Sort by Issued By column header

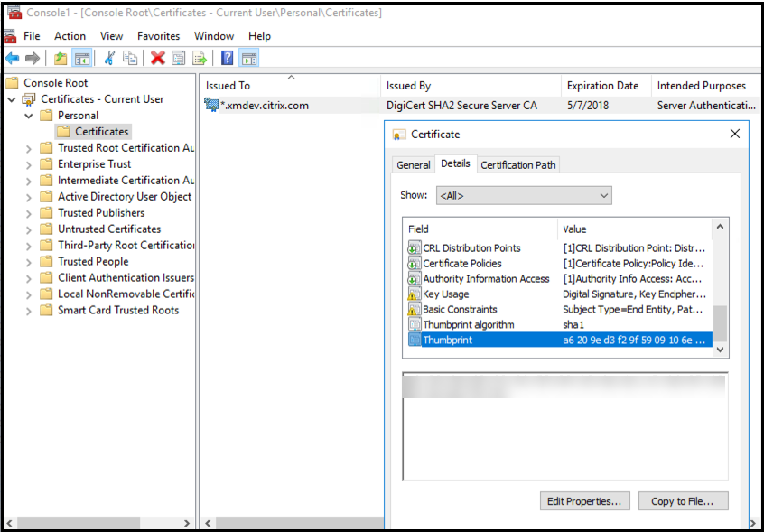[471, 86]
